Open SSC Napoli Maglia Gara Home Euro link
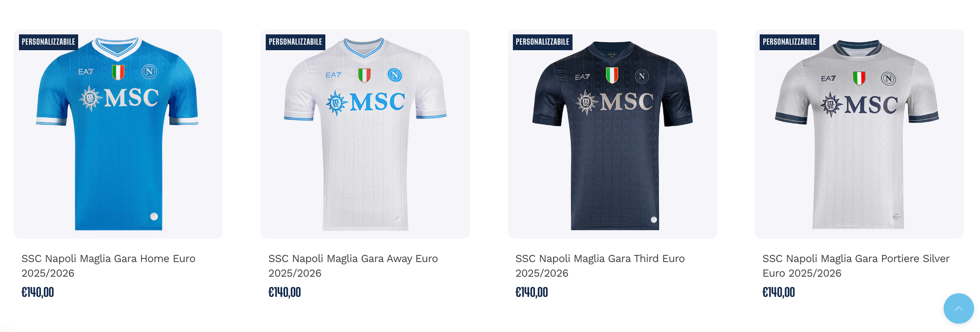The height and width of the screenshot is (332, 980). coord(109,266)
